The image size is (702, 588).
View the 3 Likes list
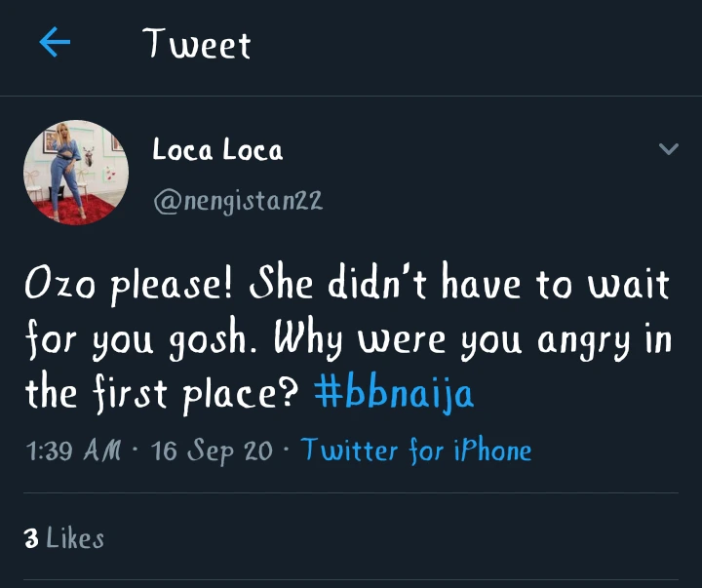click(x=64, y=538)
